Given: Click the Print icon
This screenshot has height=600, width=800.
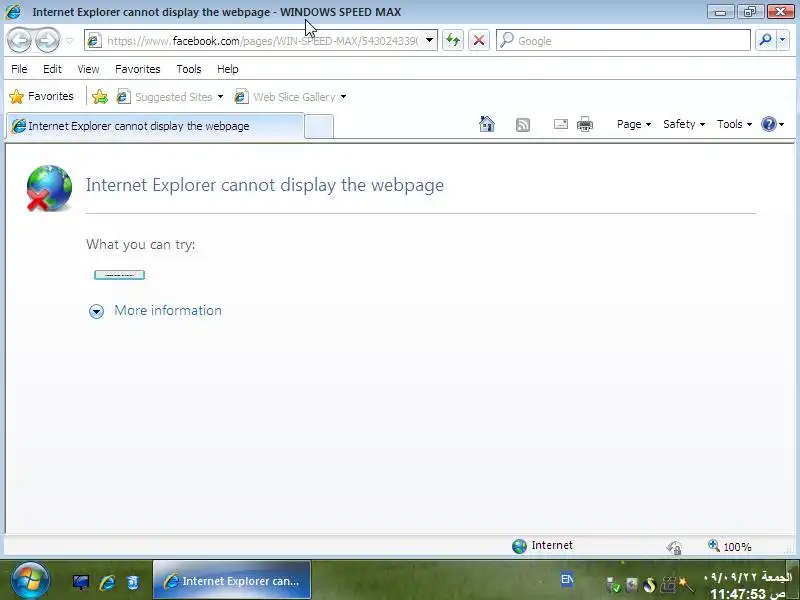Looking at the screenshot, I should [585, 124].
